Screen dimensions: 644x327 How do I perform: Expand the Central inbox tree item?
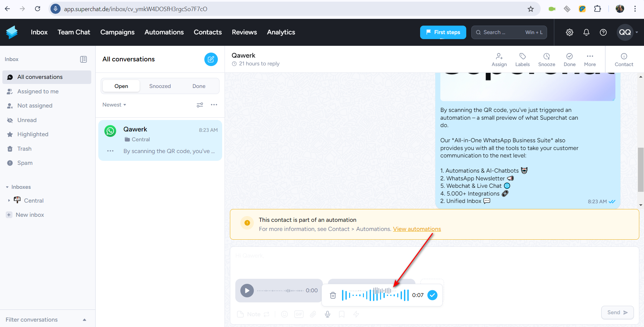click(9, 201)
